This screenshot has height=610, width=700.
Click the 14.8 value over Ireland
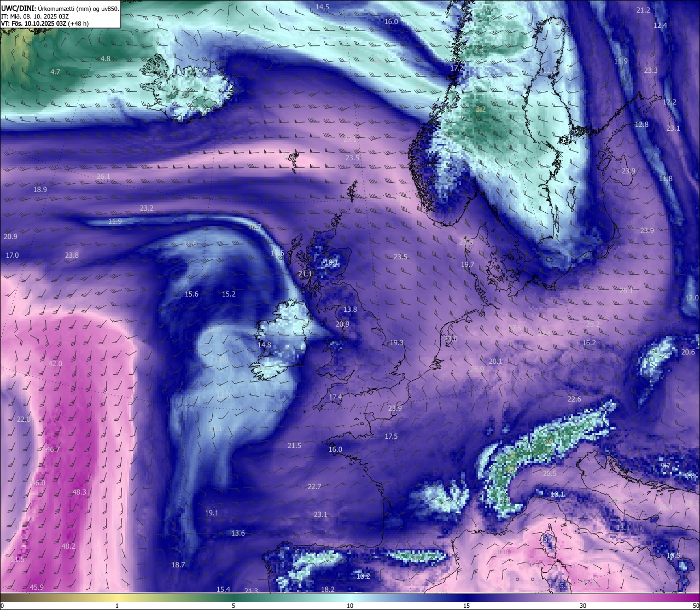(264, 345)
